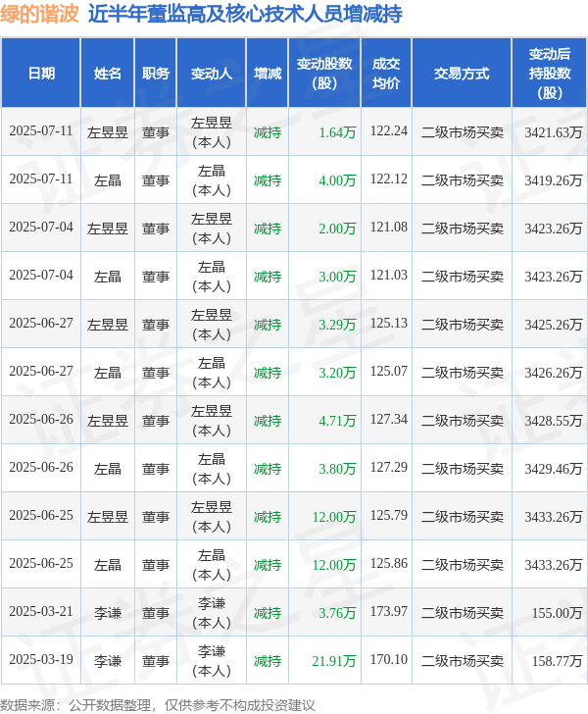Click 左昱昱 name in the 1.64万 row

coord(108,132)
